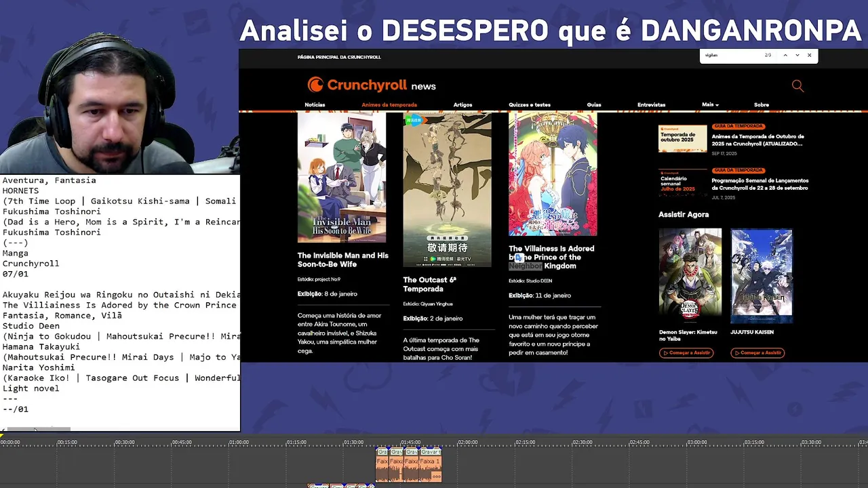This screenshot has height=488, width=868.
Task: Go to previous find match arrow
Action: tap(785, 55)
